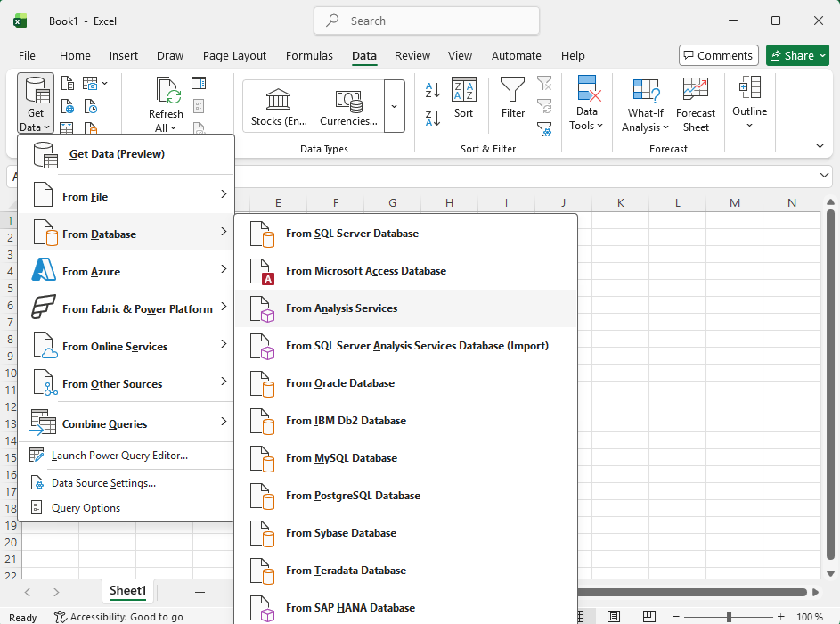Switch to Page Layout view icon
840x624 pixels.
coord(614,617)
